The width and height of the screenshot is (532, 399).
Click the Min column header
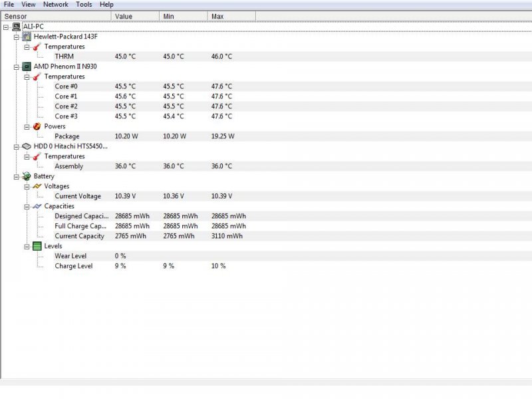click(184, 16)
